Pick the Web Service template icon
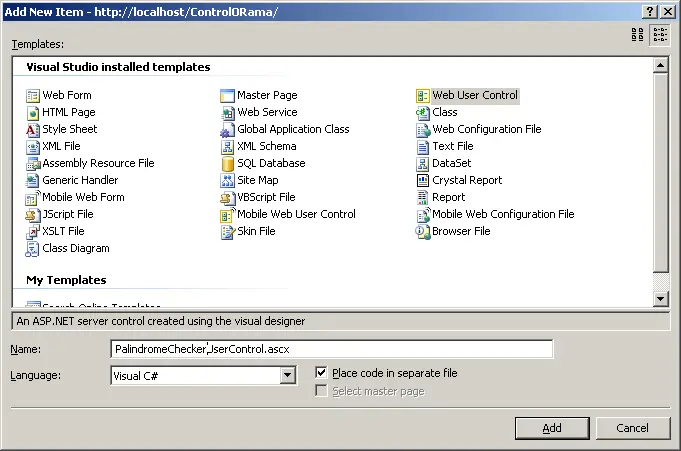Screen dimensions: 681x451 pos(228,113)
